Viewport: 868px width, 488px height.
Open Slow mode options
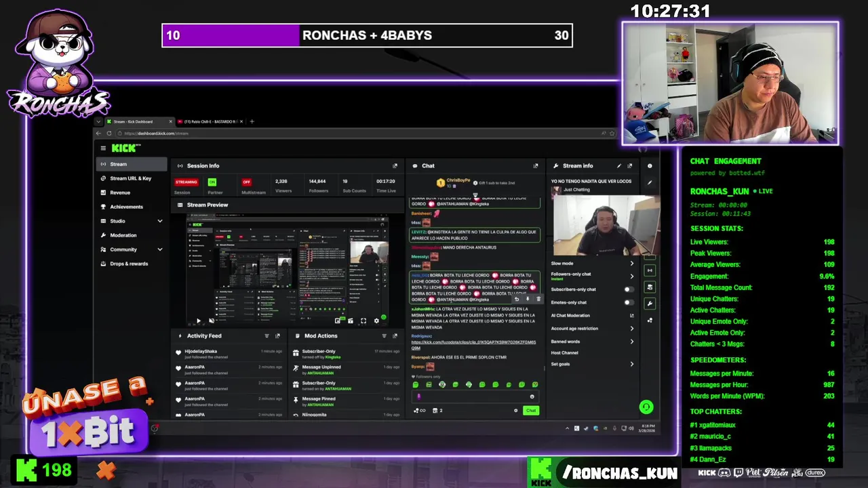593,263
